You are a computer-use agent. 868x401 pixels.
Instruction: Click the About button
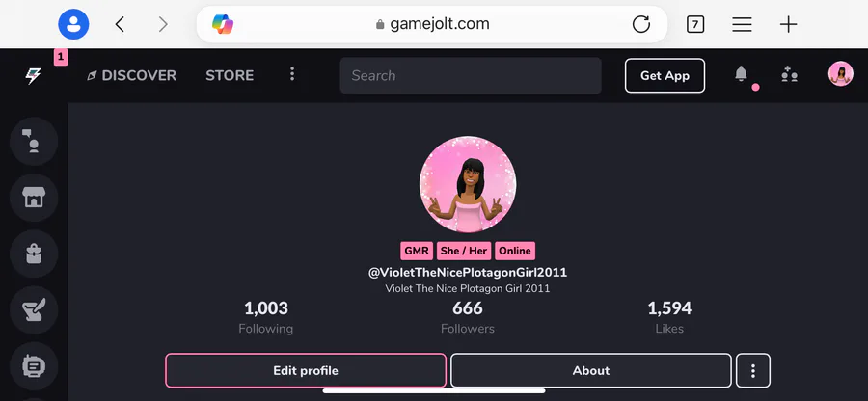tap(590, 370)
